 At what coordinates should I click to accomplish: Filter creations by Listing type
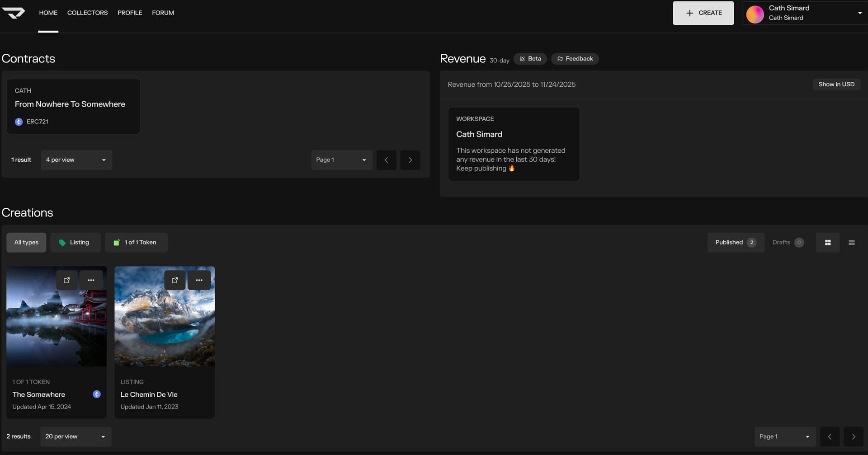click(74, 243)
